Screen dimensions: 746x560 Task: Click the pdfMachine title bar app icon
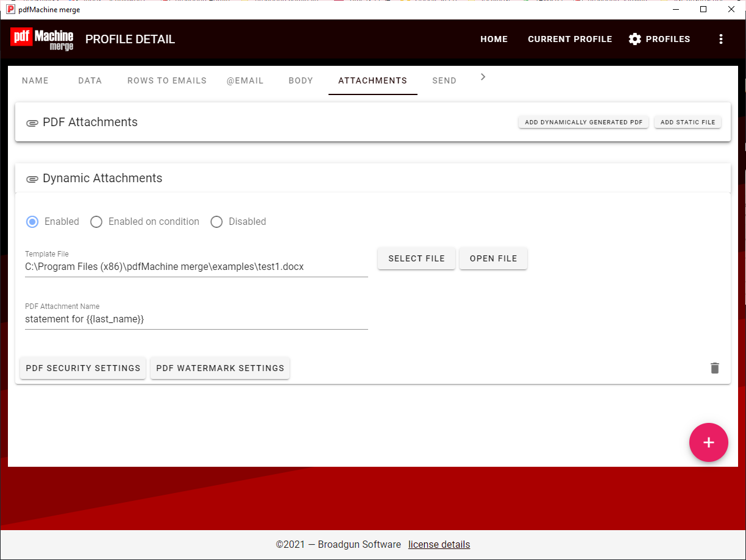[11, 10]
